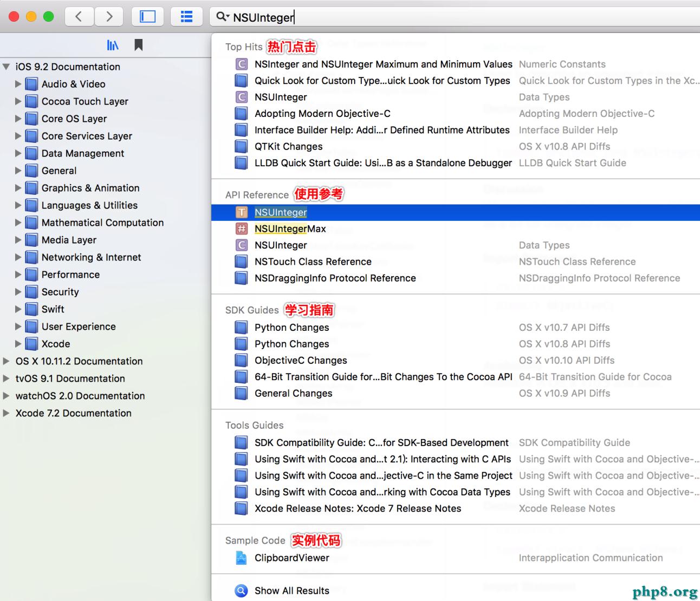Image resolution: width=700 pixels, height=601 pixels.
Task: Click the ClipboardViewer sample code icon
Action: coord(241,558)
